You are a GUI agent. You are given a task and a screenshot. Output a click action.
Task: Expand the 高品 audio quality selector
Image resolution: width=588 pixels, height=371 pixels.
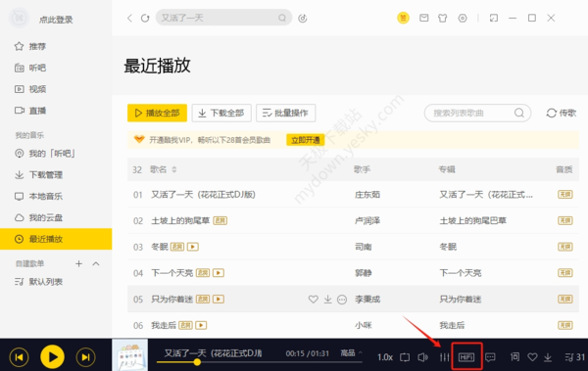[x=352, y=353]
